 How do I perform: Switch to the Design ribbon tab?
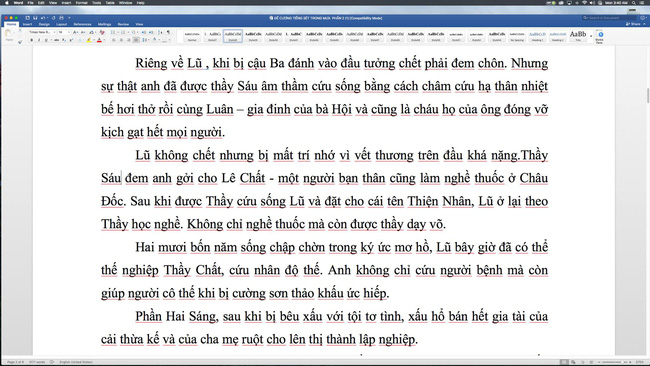point(44,24)
